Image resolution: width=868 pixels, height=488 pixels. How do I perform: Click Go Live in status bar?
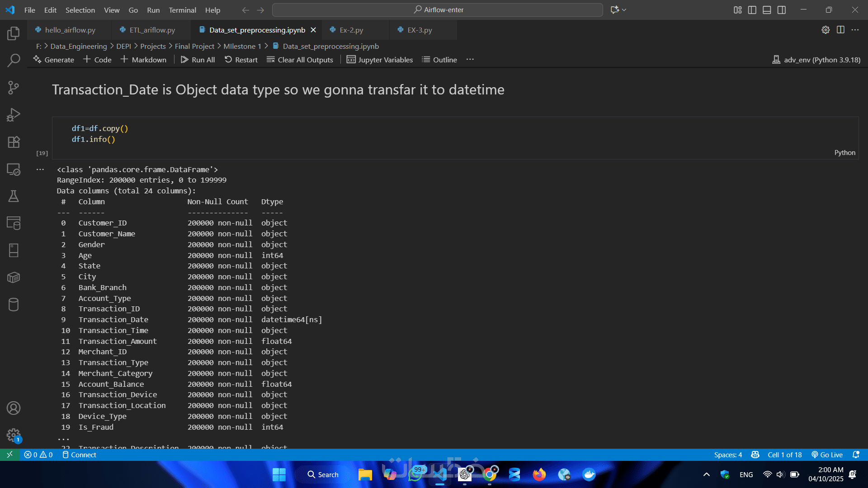(827, 455)
